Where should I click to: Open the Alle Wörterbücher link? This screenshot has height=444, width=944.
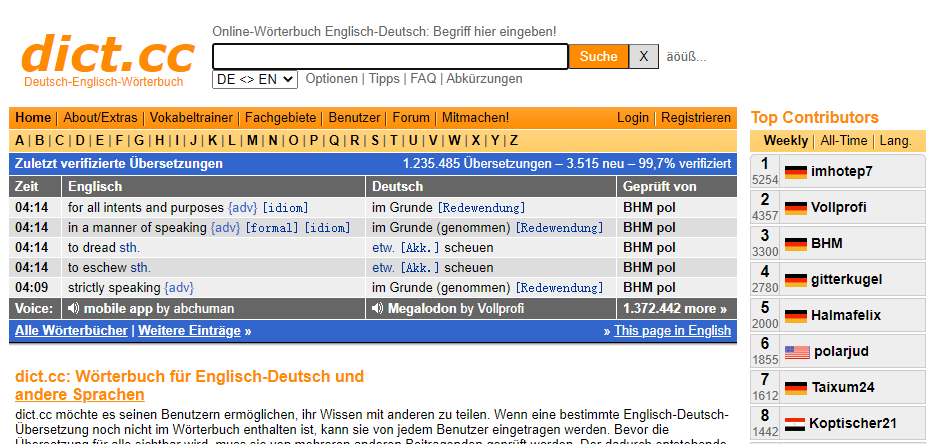pyautogui.click(x=71, y=330)
